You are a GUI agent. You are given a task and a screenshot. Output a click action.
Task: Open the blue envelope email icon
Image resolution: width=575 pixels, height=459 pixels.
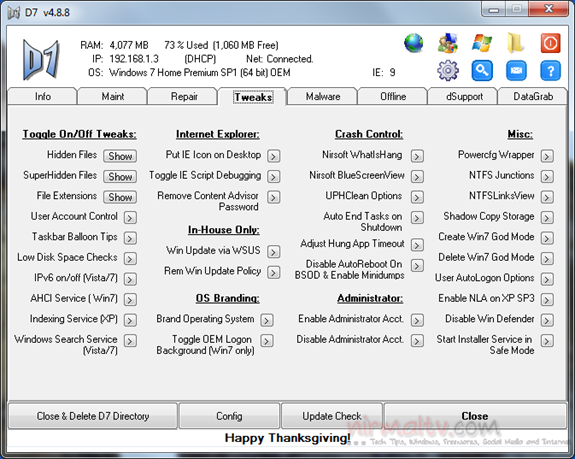(516, 70)
